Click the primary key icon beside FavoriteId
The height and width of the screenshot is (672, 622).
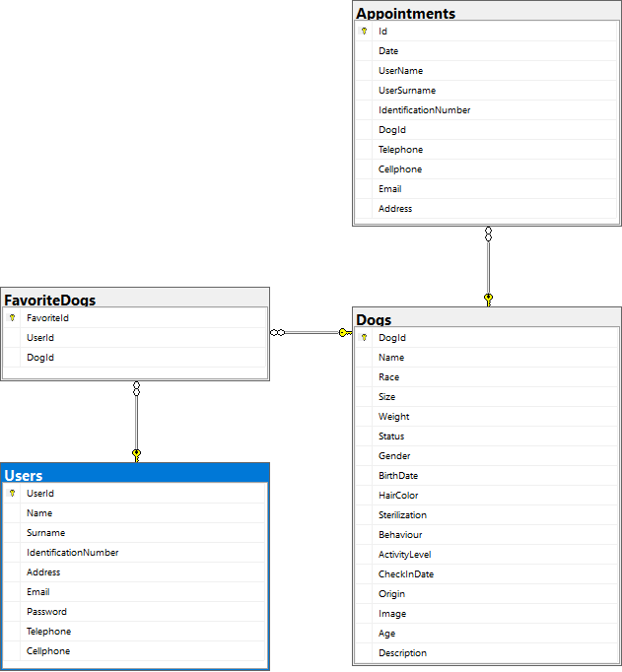[x=12, y=317]
